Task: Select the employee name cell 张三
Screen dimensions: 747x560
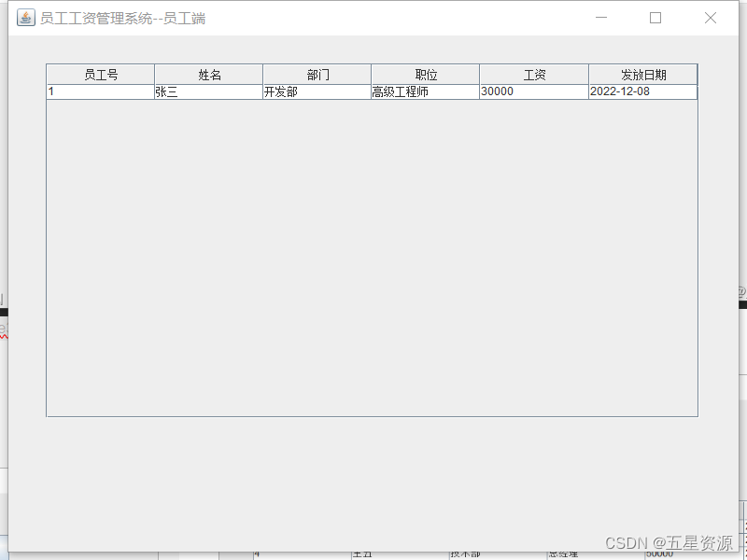Action: (209, 91)
